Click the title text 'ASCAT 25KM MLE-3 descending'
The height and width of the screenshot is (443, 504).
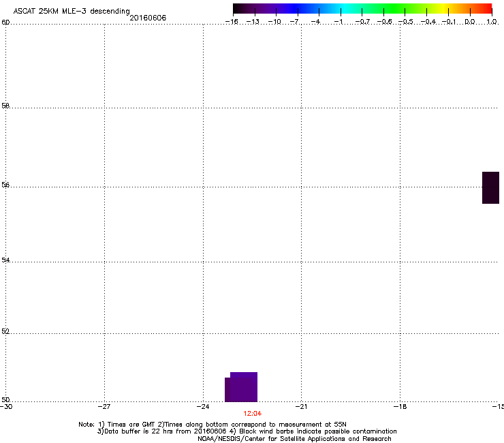(x=72, y=11)
